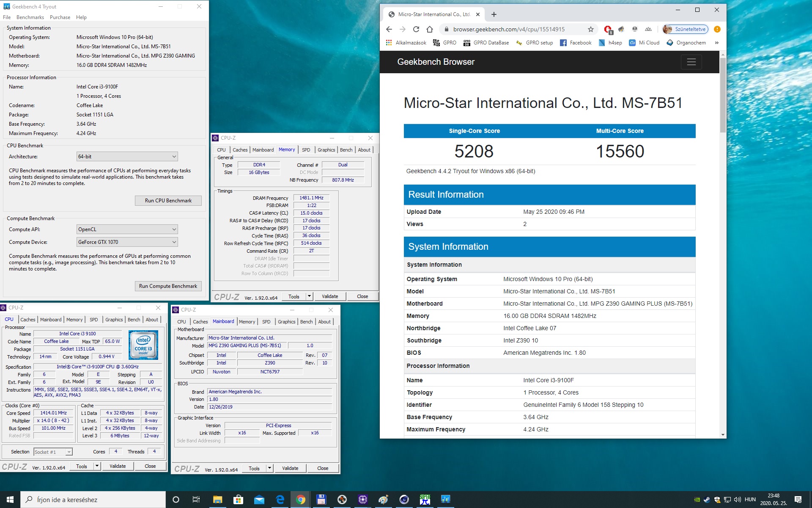This screenshot has height=508, width=812.
Task: Open the Windows Start menu
Action: click(10, 500)
